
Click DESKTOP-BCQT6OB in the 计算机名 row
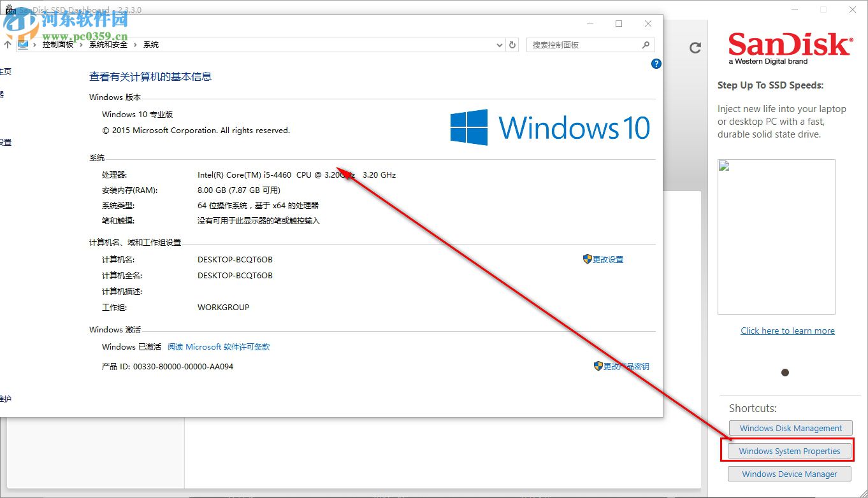point(235,260)
